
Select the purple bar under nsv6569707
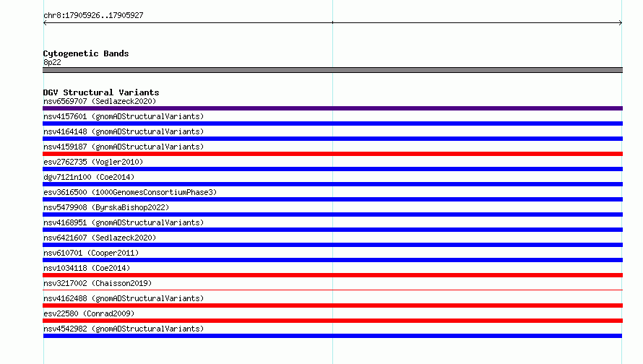(x=332, y=108)
